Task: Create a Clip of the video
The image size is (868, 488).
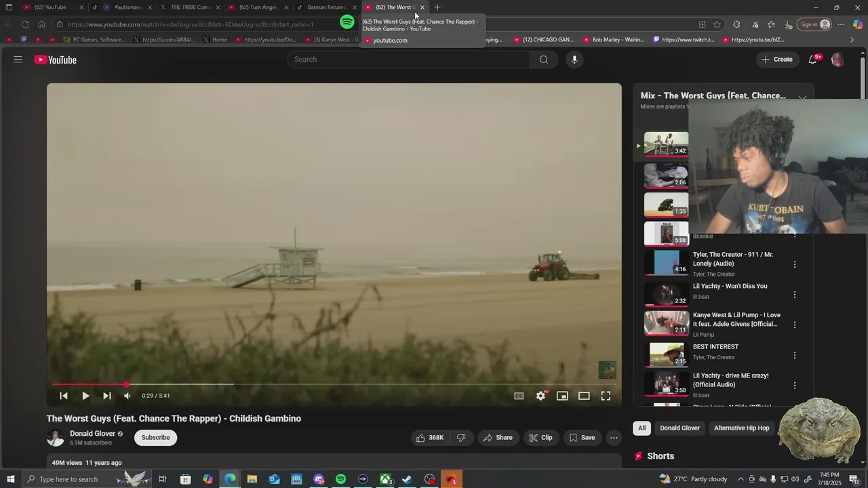Action: point(540,438)
